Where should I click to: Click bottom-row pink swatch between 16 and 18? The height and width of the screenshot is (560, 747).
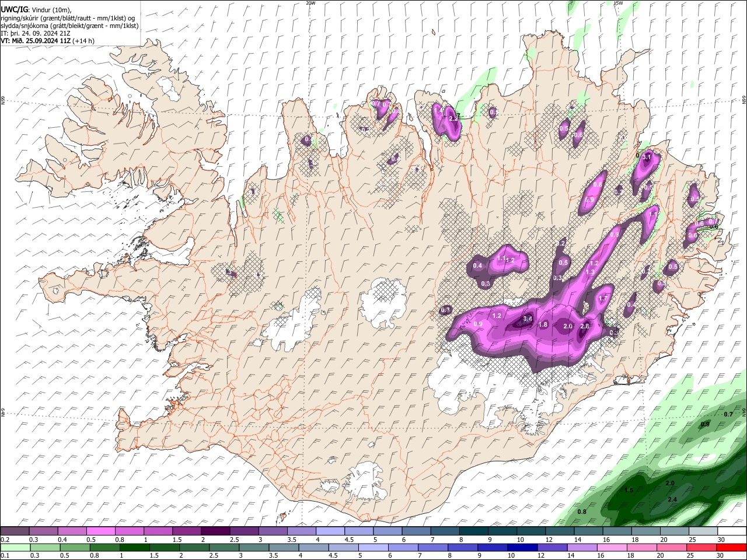tap(612, 548)
